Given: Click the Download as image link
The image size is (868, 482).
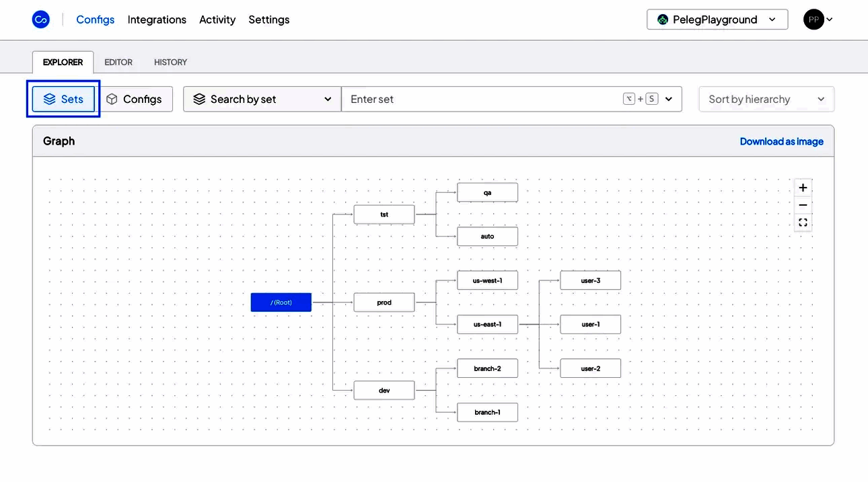Looking at the screenshot, I should coord(781,141).
